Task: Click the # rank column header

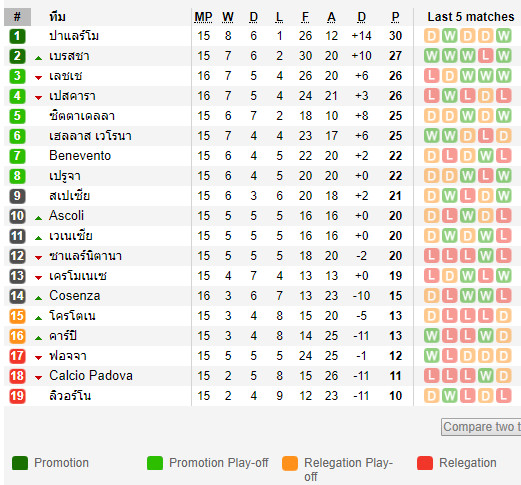Action: click(17, 17)
